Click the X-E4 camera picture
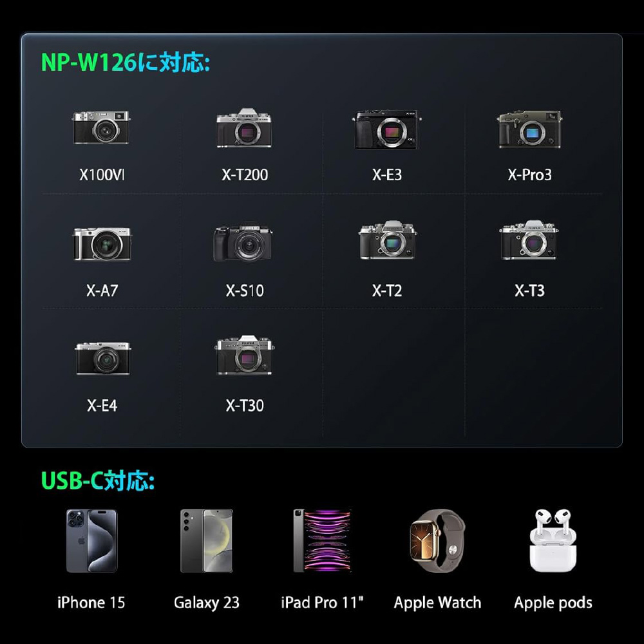 pyautogui.click(x=103, y=358)
